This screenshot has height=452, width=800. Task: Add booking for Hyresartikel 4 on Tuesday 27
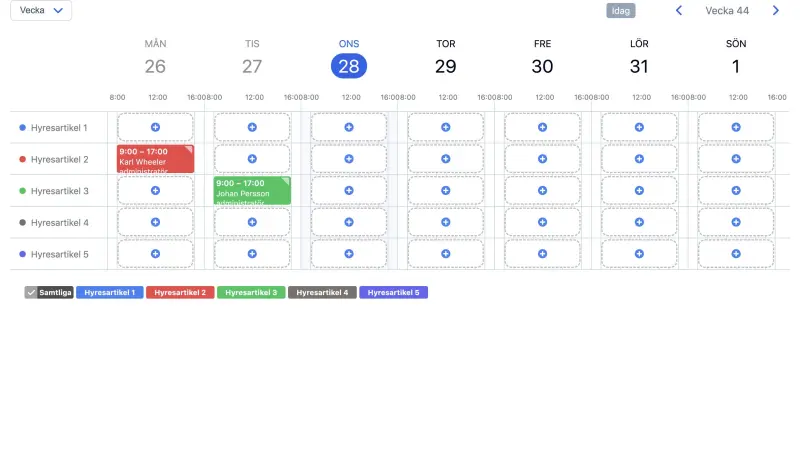(x=252, y=222)
